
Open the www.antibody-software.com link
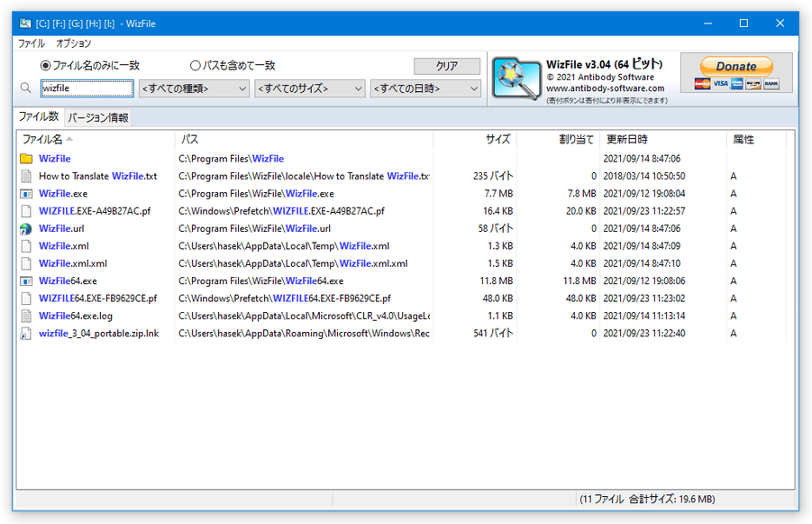point(605,88)
